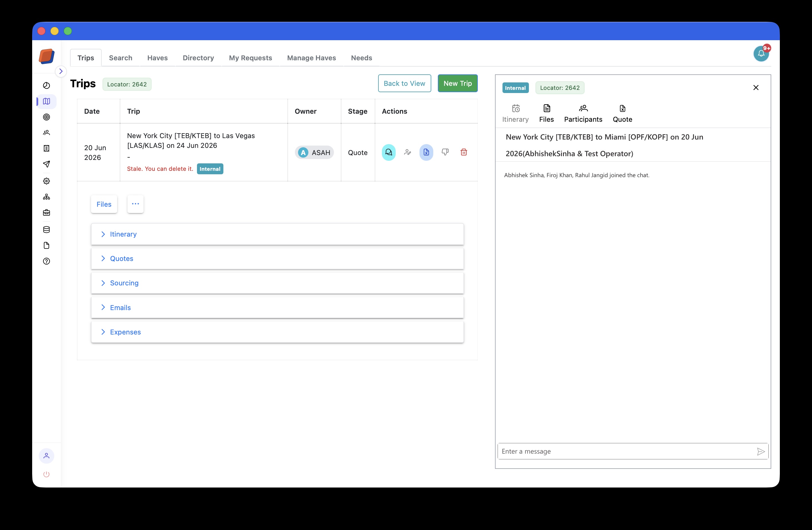Click the 'joined the chat' notice
Viewport: 812px width, 530px height.
(x=577, y=175)
